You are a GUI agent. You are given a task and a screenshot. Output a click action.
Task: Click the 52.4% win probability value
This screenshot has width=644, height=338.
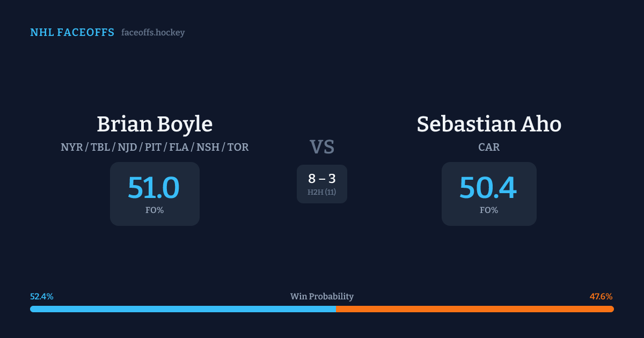coord(42,297)
